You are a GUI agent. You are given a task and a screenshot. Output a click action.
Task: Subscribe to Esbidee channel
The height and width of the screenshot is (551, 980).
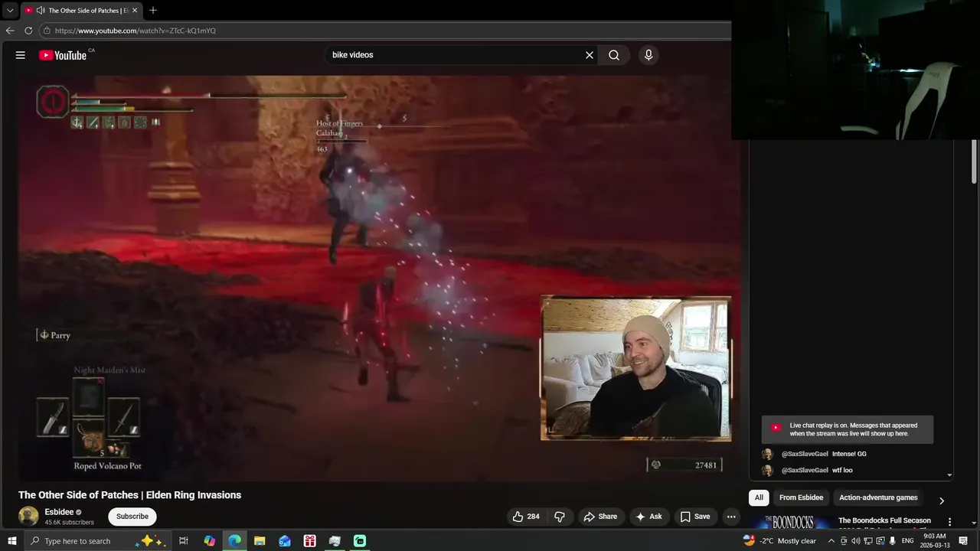[132, 517]
